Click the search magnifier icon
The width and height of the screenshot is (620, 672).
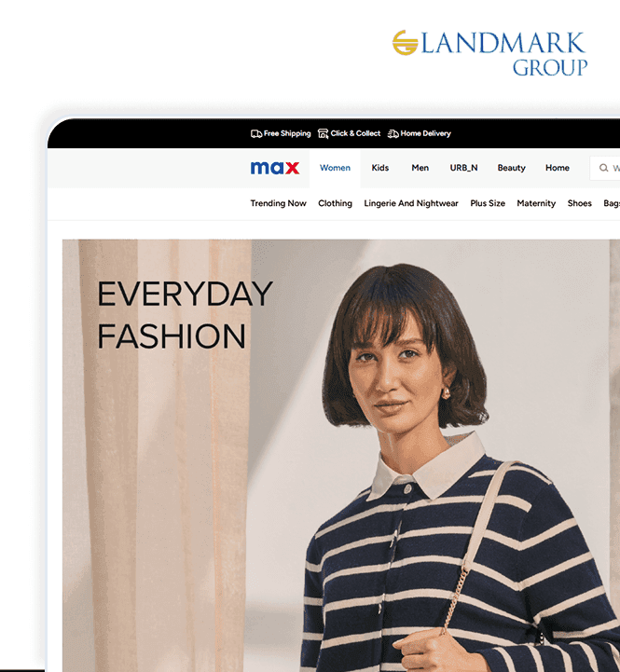(x=604, y=168)
